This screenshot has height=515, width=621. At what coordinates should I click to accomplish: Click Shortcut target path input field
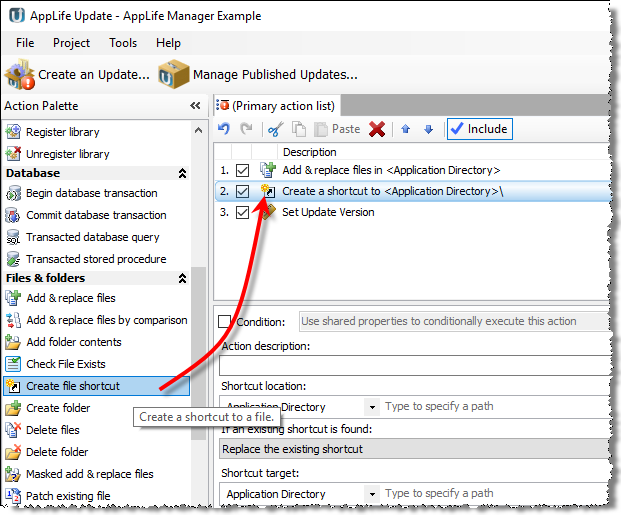click(x=495, y=494)
